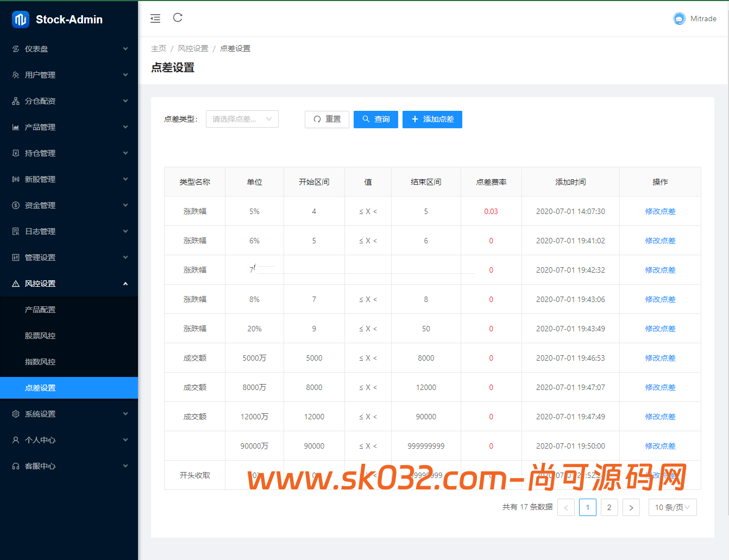Click the sidebar collapse hamburger icon
Screen dimensions: 729x560
tap(155, 18)
